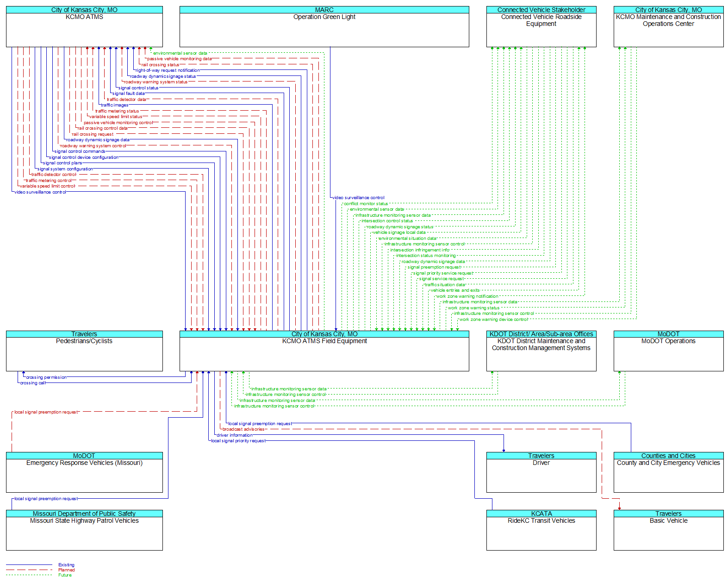Open Connected Vehicle Roadside Equipment box
Viewport: 728px width, 583px height.
(541, 26)
